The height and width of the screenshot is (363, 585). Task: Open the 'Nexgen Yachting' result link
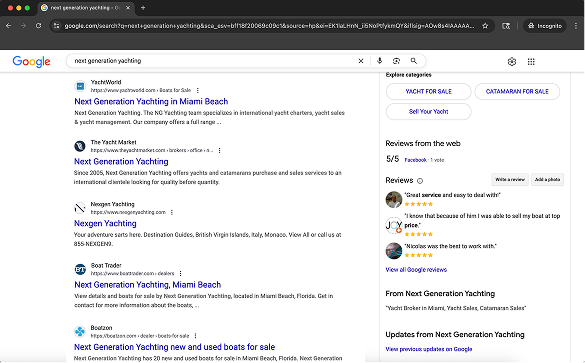click(x=105, y=223)
